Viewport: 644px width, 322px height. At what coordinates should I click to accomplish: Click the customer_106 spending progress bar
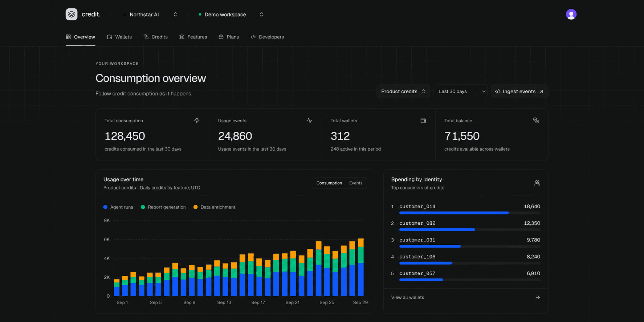470,263
